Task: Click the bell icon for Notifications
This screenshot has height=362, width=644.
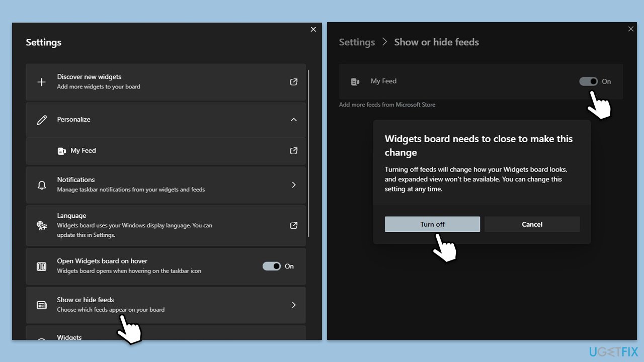Action: coord(42,185)
